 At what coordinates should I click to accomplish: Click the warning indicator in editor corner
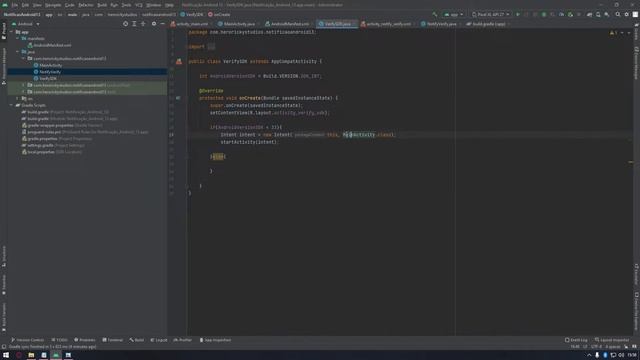[613, 33]
